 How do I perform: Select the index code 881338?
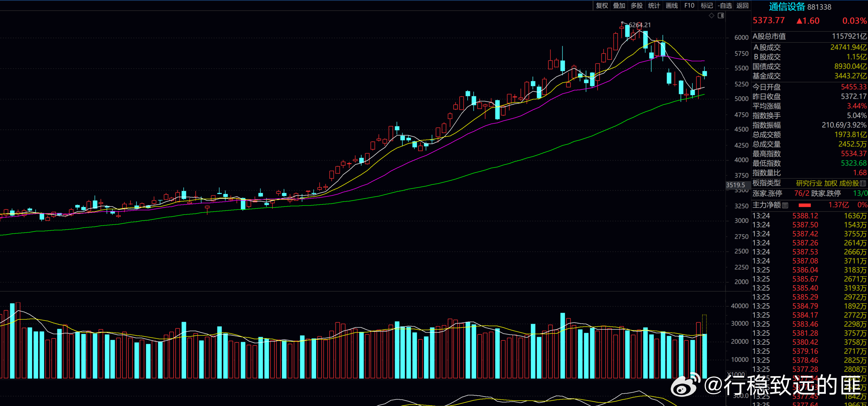[819, 7]
